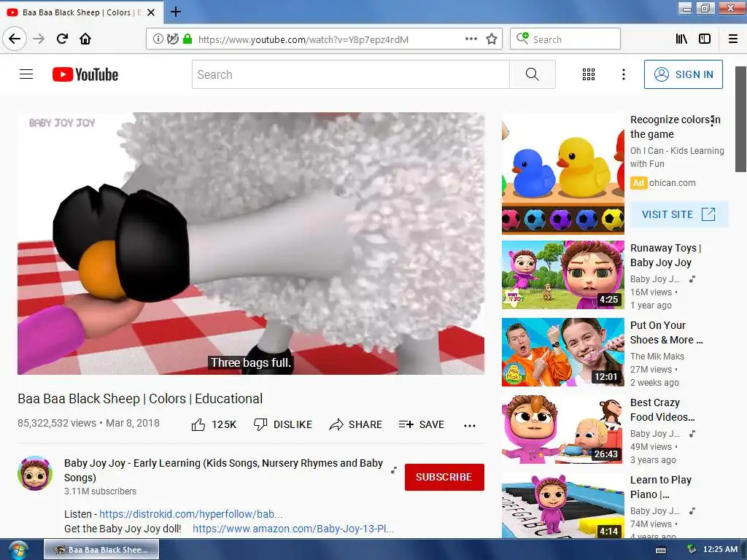Screen dimensions: 747x560
Task: Select the Baa Baa Black Sheep browser tab
Action: [82, 12]
